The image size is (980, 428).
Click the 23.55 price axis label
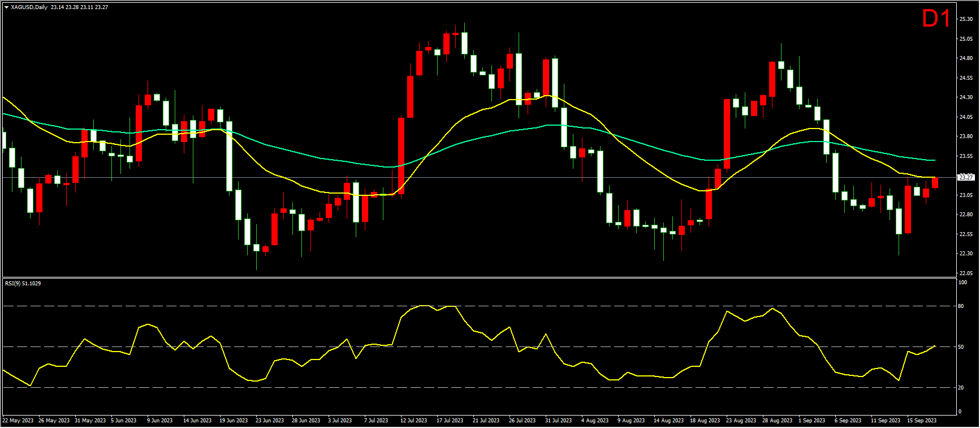[x=966, y=156]
